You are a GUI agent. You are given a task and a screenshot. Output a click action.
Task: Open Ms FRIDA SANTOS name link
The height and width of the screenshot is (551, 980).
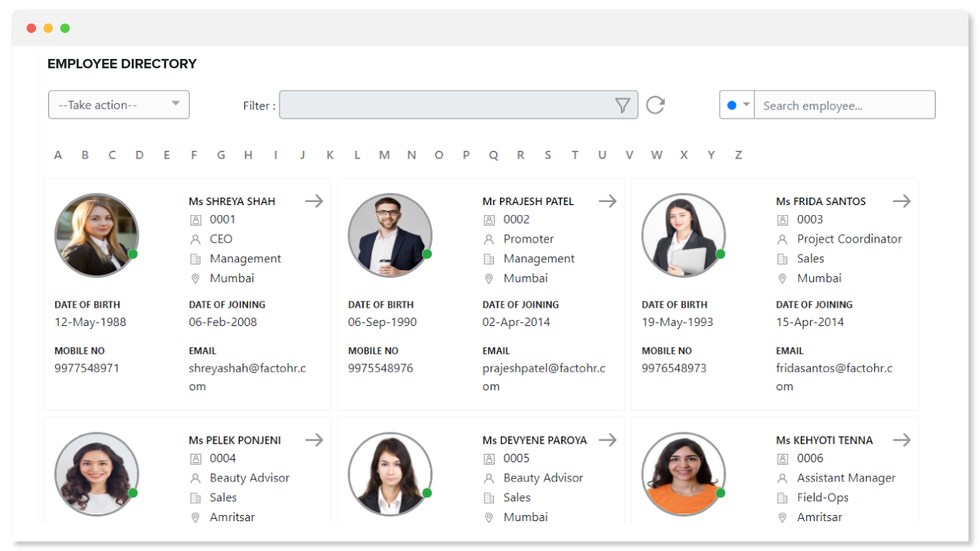[821, 201]
